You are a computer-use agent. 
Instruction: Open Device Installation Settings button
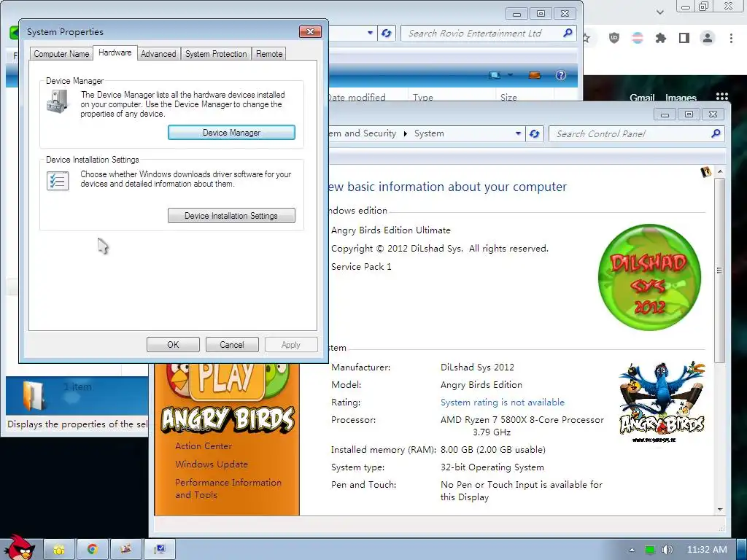(x=231, y=216)
